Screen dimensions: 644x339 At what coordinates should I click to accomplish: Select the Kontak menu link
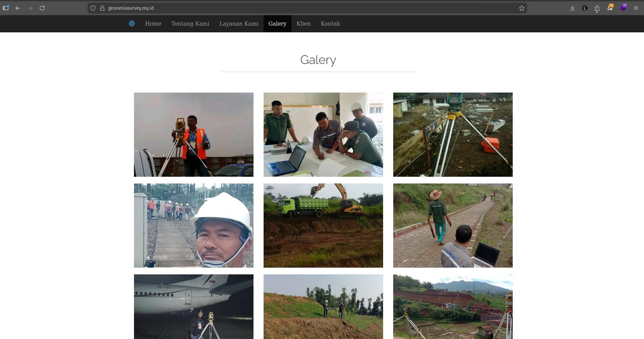tap(330, 24)
